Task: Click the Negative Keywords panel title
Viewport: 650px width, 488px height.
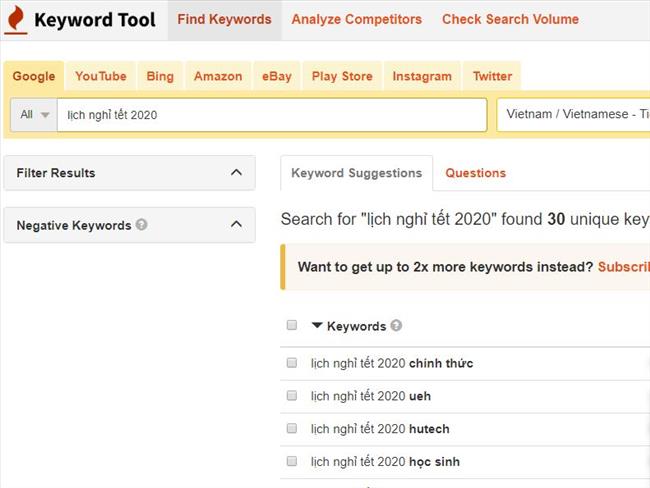Action: [74, 225]
